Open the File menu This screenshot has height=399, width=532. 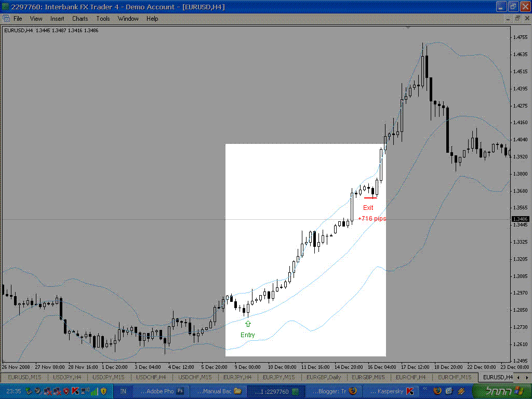[18, 19]
